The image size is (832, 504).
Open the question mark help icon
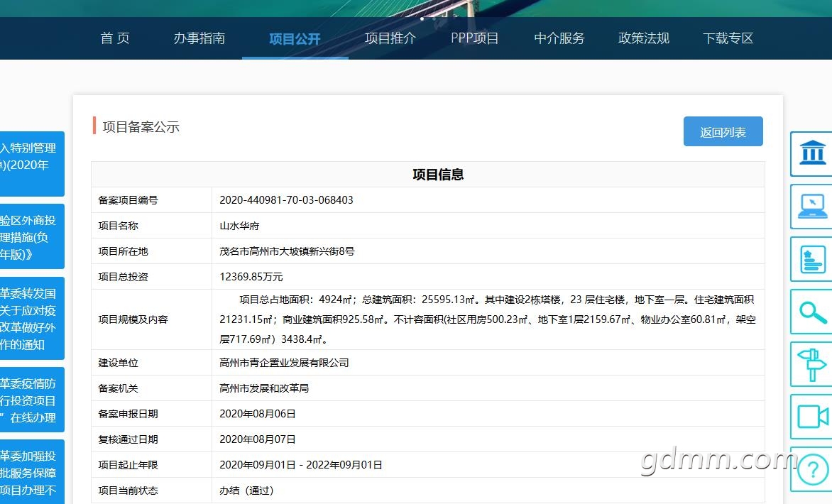(x=812, y=469)
